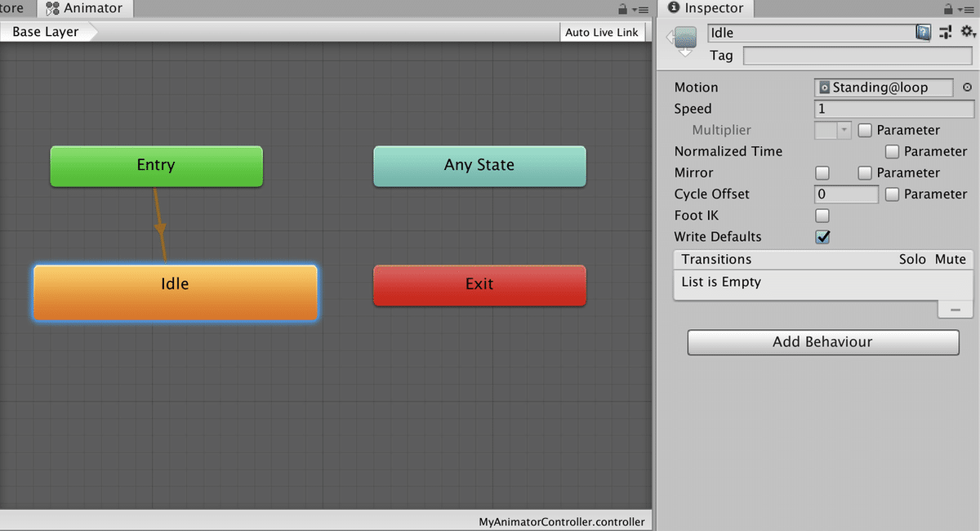Click the Transitions list header
Image resolution: width=980 pixels, height=531 pixels.
coord(823,259)
